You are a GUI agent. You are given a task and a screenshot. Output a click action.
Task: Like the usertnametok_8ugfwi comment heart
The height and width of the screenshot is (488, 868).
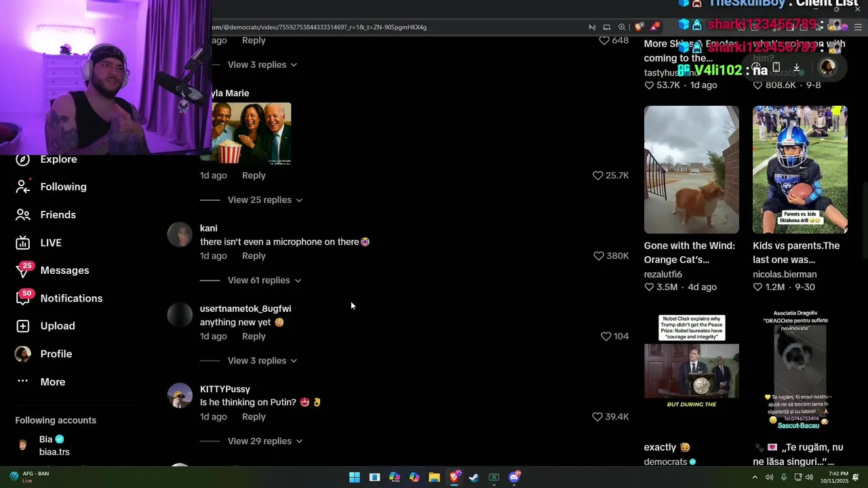tap(606, 336)
